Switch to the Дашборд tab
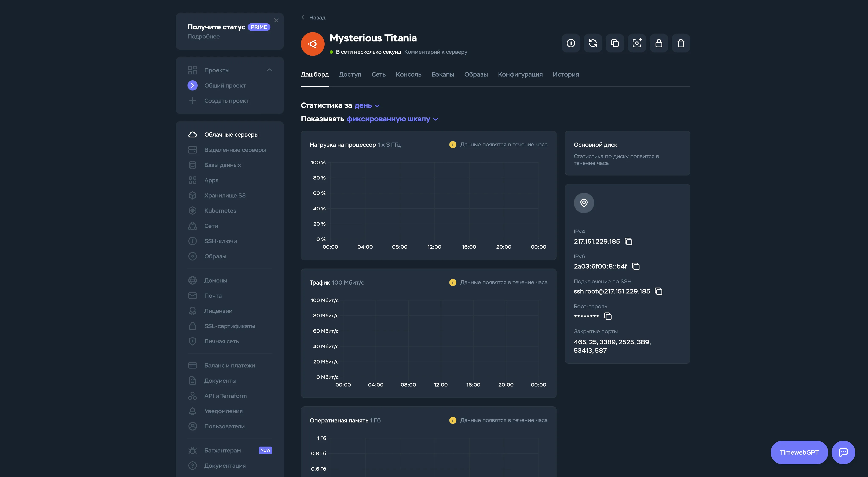 point(315,74)
